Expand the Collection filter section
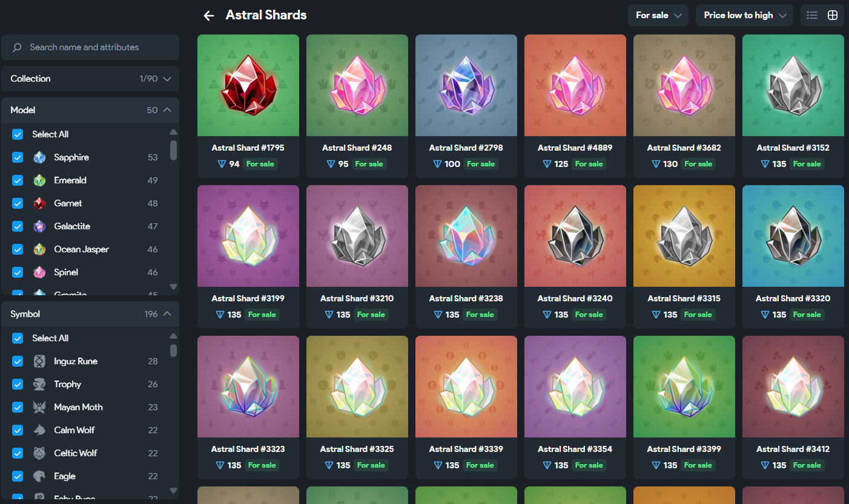The height and width of the screenshot is (504, 849). (90, 79)
